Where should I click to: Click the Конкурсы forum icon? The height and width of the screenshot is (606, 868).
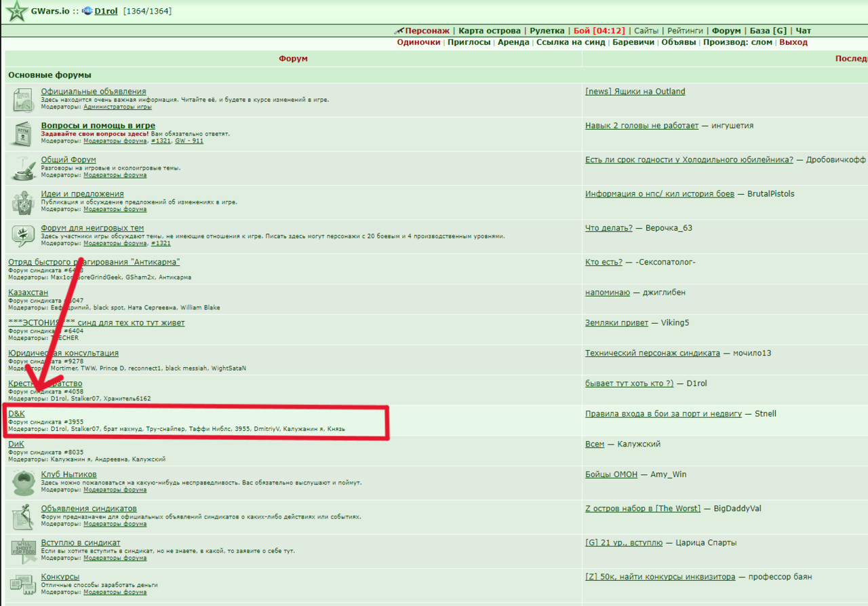[23, 584]
